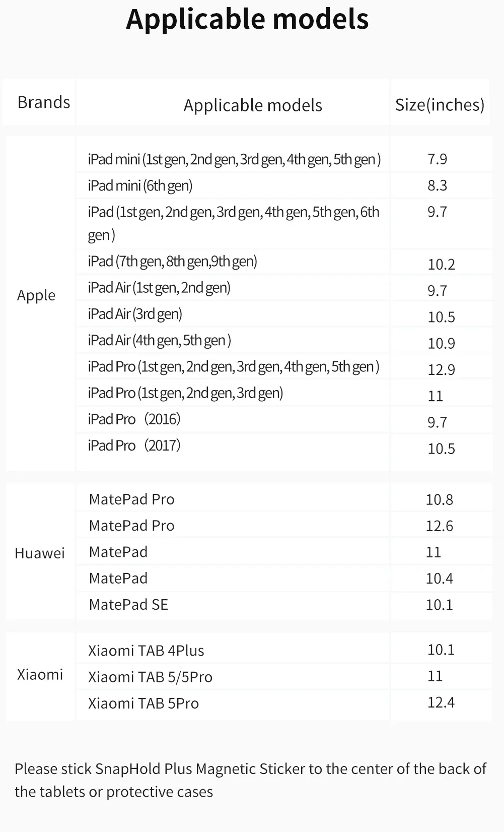Select the iPad Air (3rd gen) row

(135, 314)
